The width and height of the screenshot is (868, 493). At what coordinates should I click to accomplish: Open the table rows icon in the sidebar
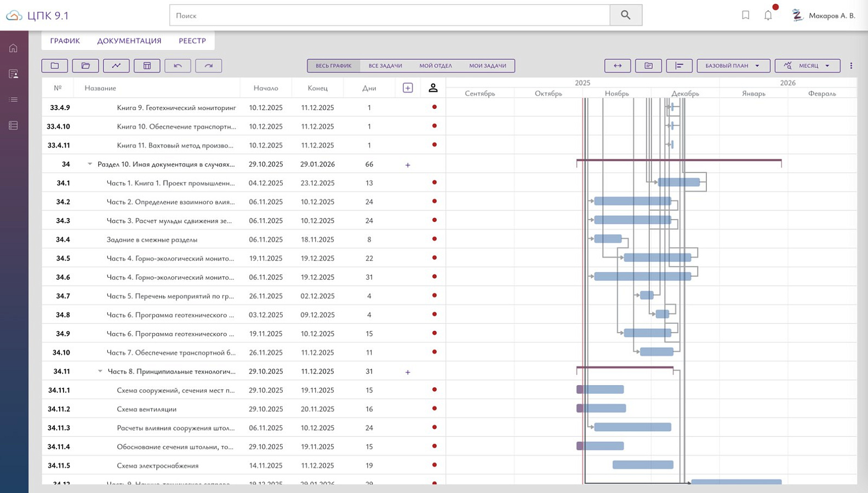[x=13, y=125]
